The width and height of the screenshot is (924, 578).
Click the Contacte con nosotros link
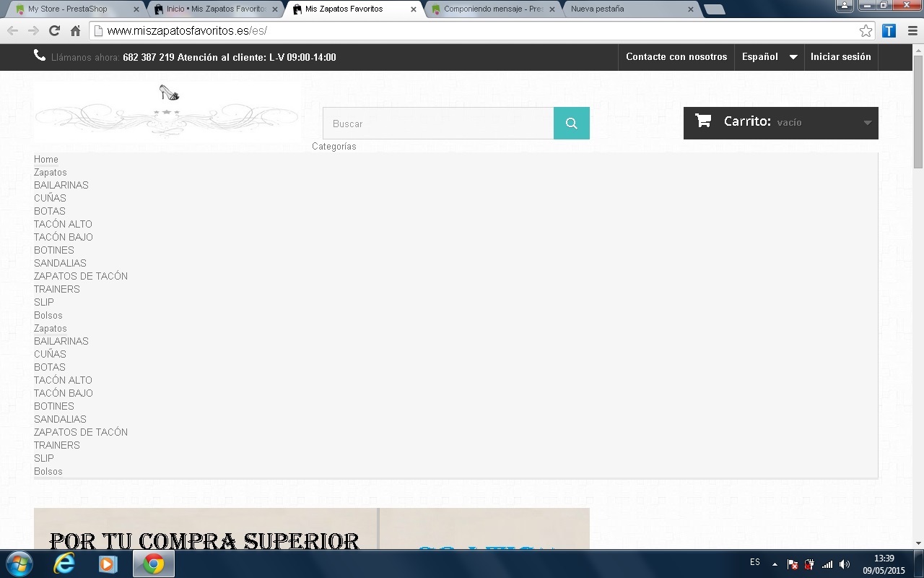[x=676, y=57]
